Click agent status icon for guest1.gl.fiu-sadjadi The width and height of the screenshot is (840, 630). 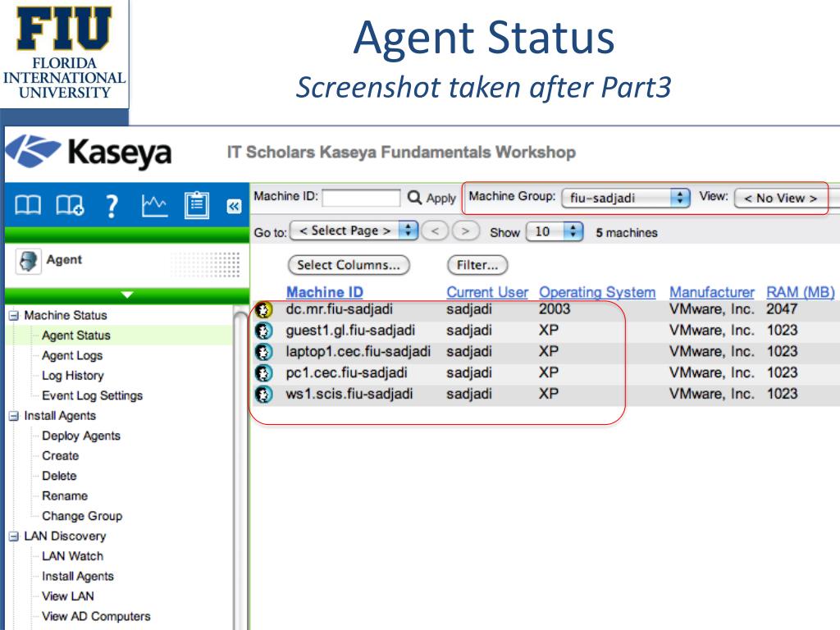(x=263, y=331)
